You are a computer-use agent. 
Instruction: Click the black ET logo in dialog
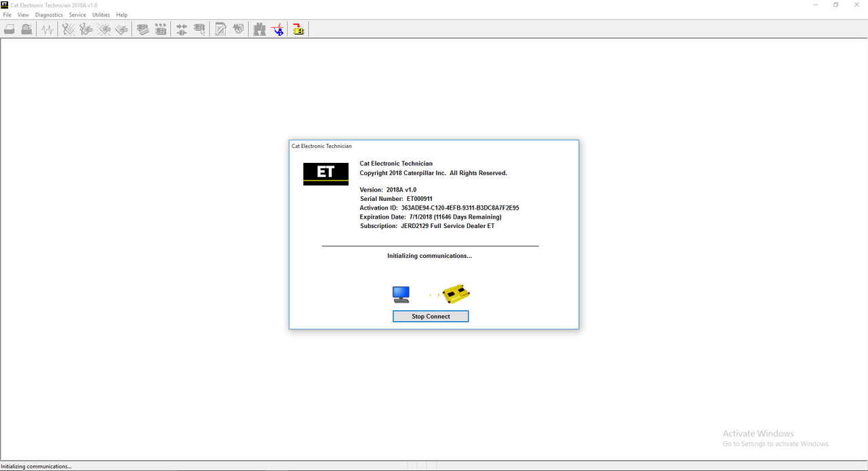coord(325,174)
